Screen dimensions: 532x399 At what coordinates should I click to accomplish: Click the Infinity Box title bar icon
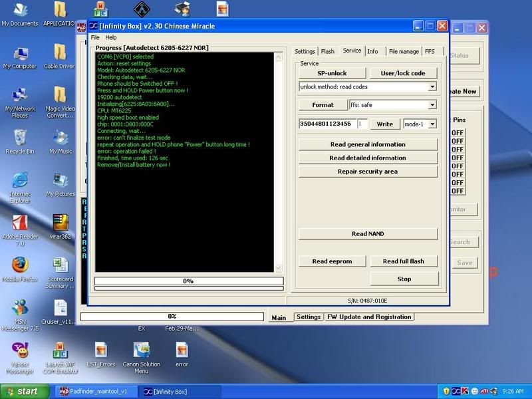(93, 26)
